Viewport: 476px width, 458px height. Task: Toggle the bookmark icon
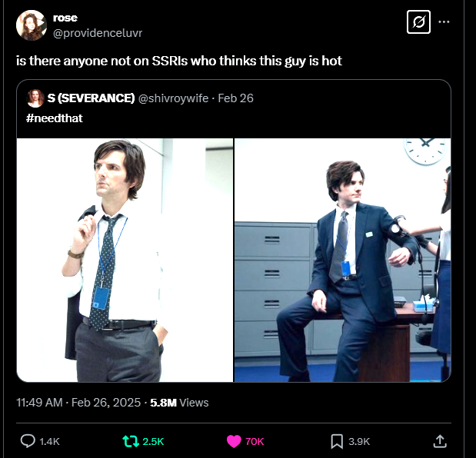(336, 441)
